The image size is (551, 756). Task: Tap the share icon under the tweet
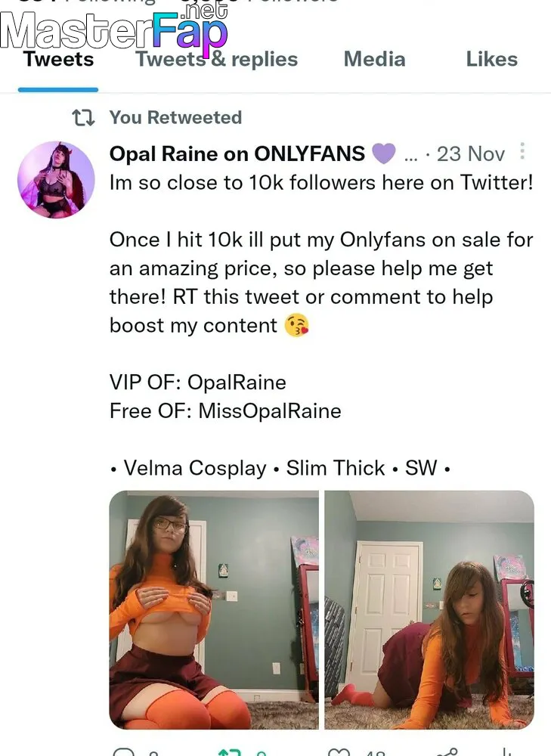[x=447, y=752]
